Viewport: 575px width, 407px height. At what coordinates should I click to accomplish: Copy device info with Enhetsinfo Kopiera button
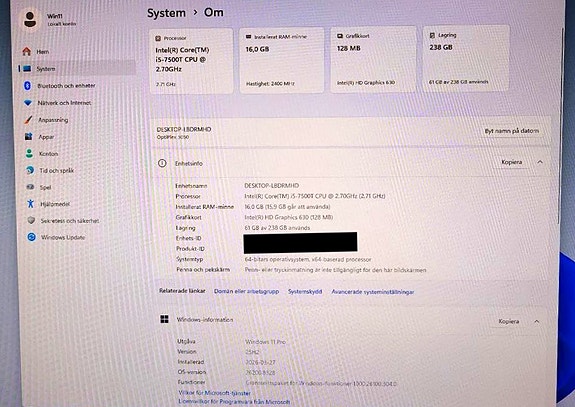point(512,162)
